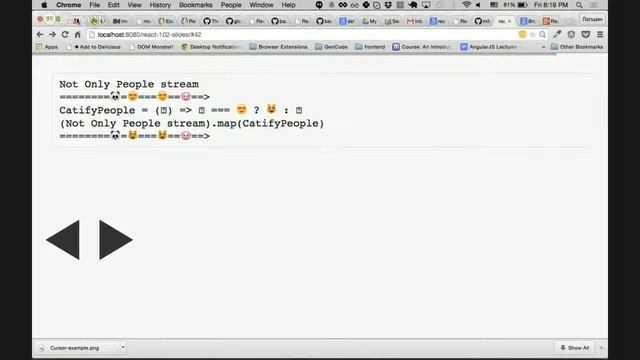The height and width of the screenshot is (360, 640).
Task: Reload the current page
Action: [x=65, y=35]
